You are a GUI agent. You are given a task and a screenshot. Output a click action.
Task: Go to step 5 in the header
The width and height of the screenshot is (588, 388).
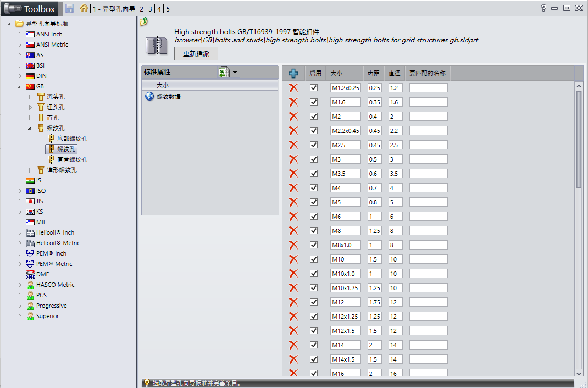coord(168,9)
